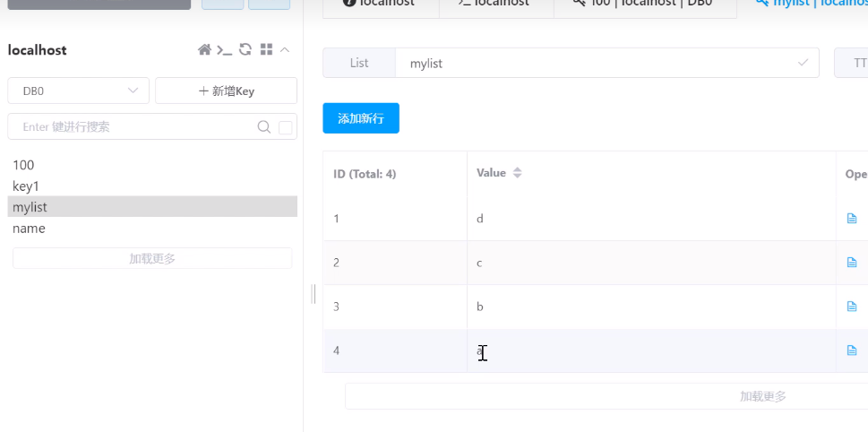The height and width of the screenshot is (432, 868).
Task: Open the DB0 database dropdown
Action: (x=79, y=91)
